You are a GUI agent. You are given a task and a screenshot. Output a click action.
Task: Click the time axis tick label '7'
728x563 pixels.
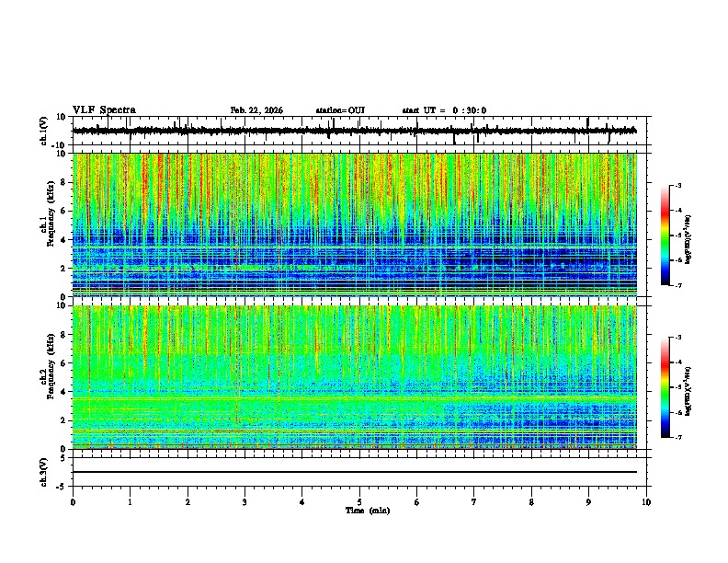click(474, 502)
